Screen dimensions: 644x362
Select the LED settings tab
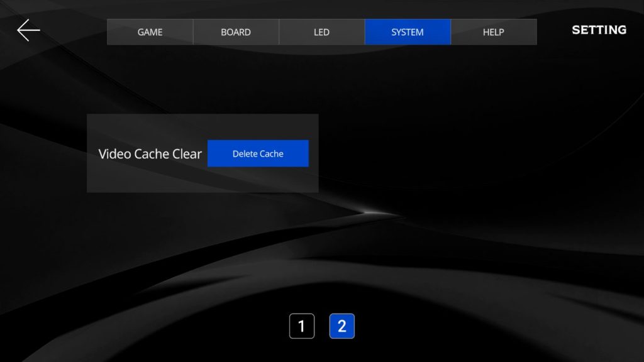tap(321, 32)
